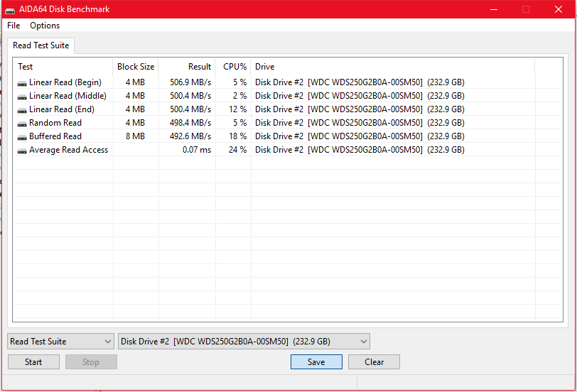Viewport: 577px width, 392px height.
Task: Click the 8 MB block size cell
Action: (135, 136)
